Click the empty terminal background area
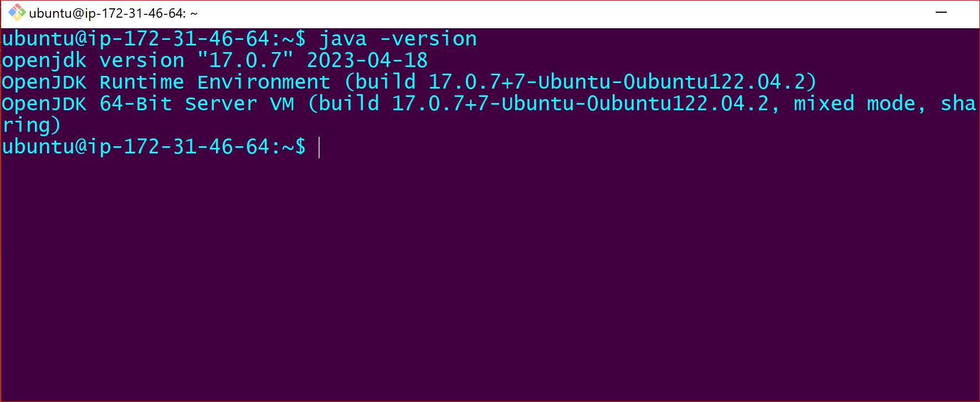 click(x=488, y=266)
